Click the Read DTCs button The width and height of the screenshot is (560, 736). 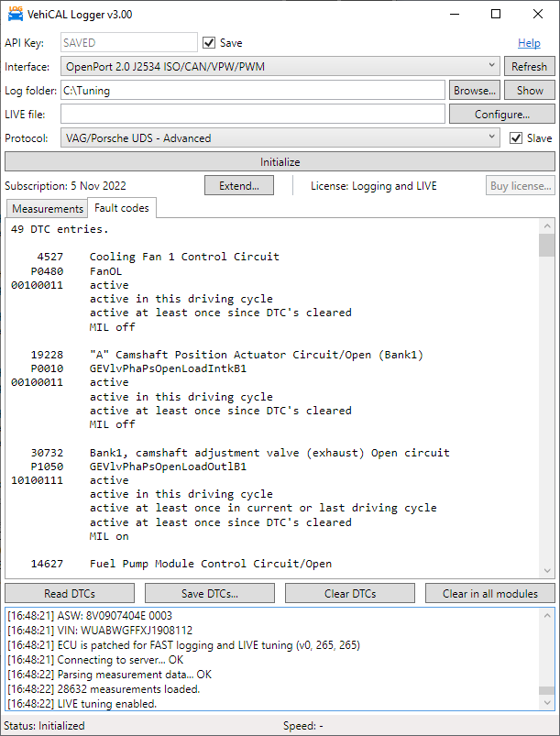tap(69, 593)
